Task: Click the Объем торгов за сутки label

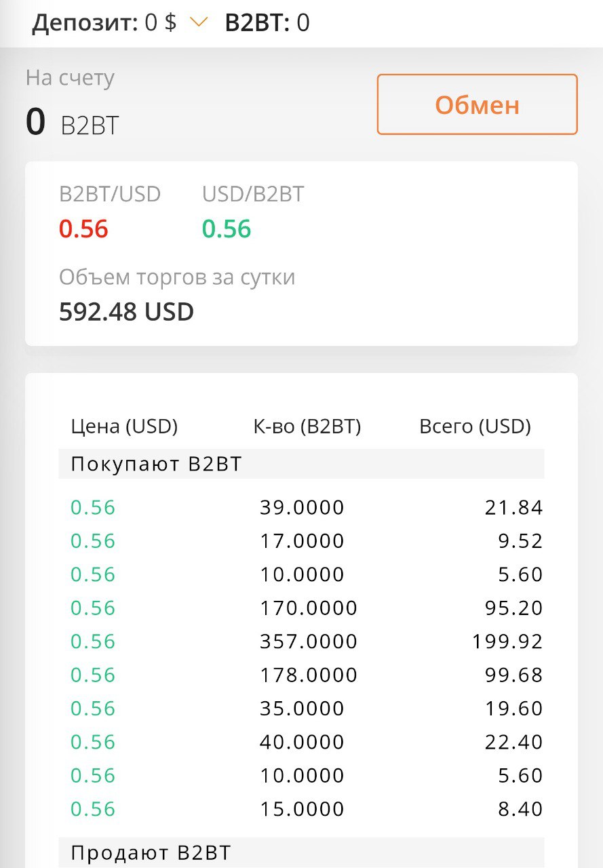Action: click(177, 277)
